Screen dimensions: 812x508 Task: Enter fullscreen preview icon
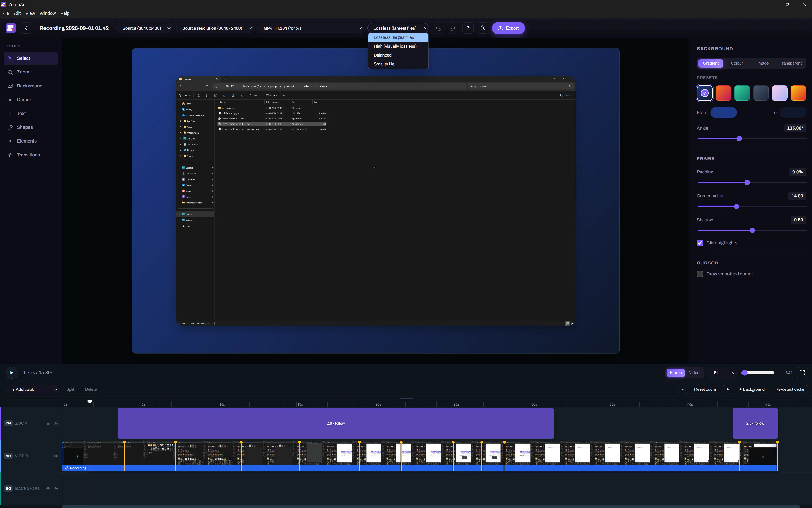(802, 373)
